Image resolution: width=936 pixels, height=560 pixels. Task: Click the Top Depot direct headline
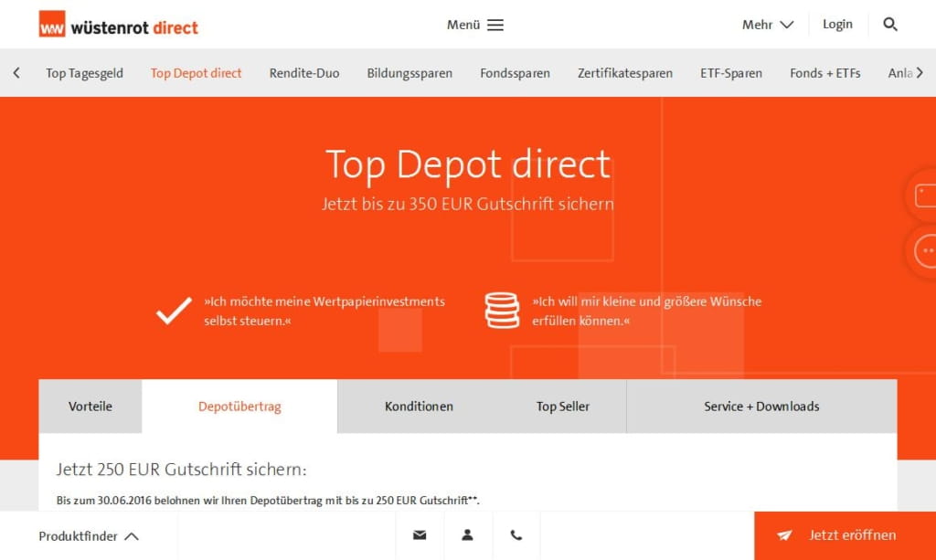(x=468, y=164)
